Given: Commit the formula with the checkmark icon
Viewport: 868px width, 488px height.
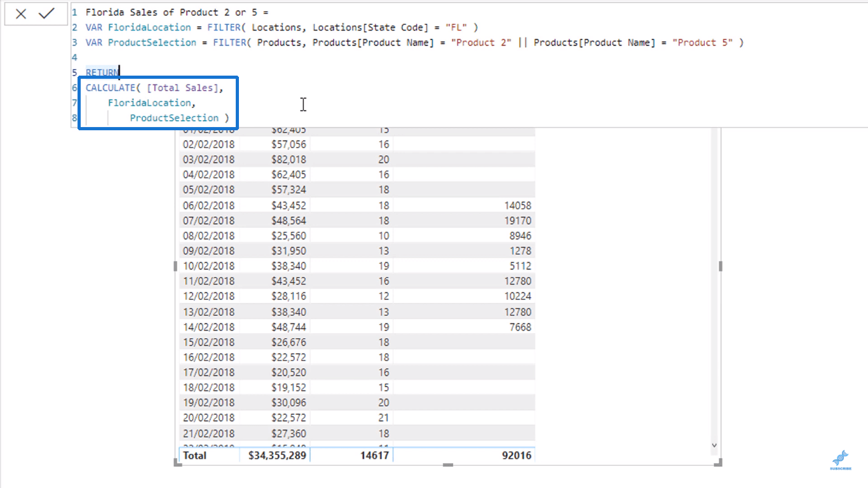Looking at the screenshot, I should pos(46,13).
